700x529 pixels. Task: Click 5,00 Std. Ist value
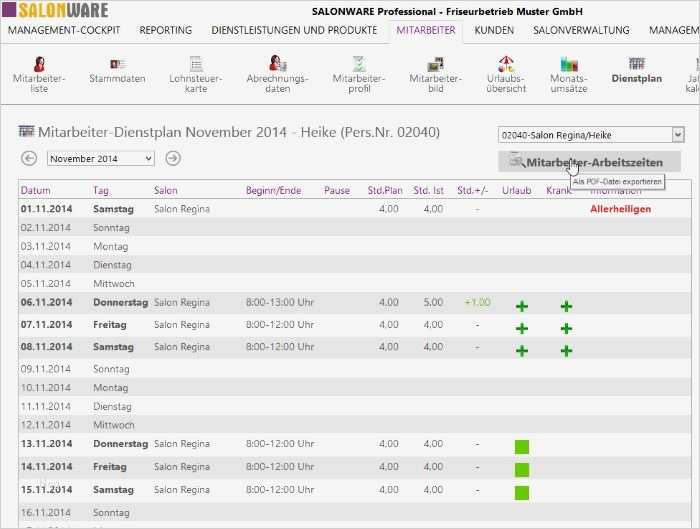point(433,302)
